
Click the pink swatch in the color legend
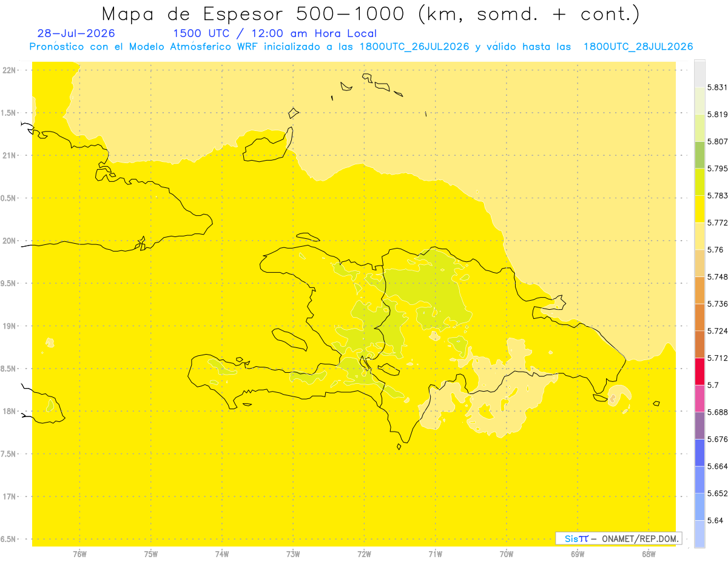click(x=699, y=398)
